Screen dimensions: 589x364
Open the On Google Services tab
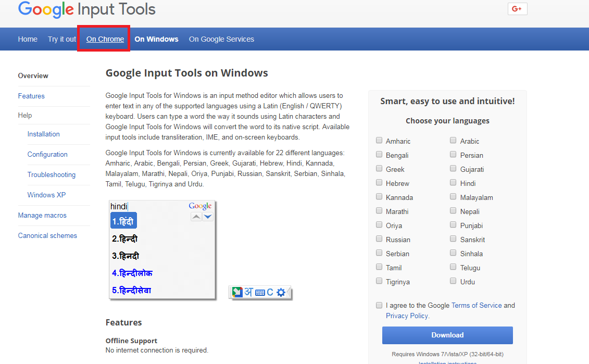coord(222,39)
